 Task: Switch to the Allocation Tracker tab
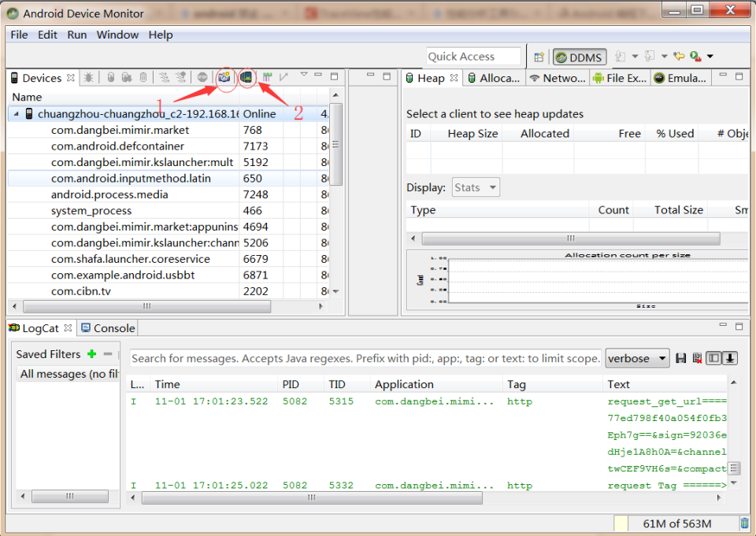click(494, 78)
